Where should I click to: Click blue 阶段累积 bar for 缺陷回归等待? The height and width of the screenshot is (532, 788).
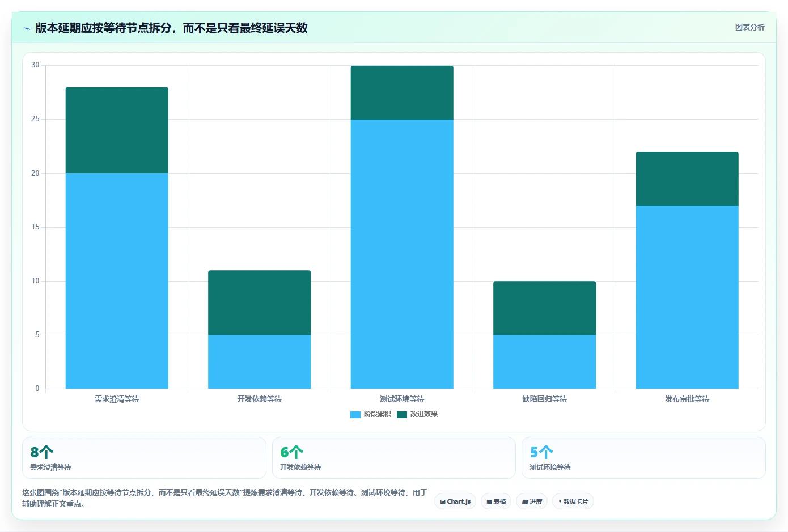[x=545, y=361]
